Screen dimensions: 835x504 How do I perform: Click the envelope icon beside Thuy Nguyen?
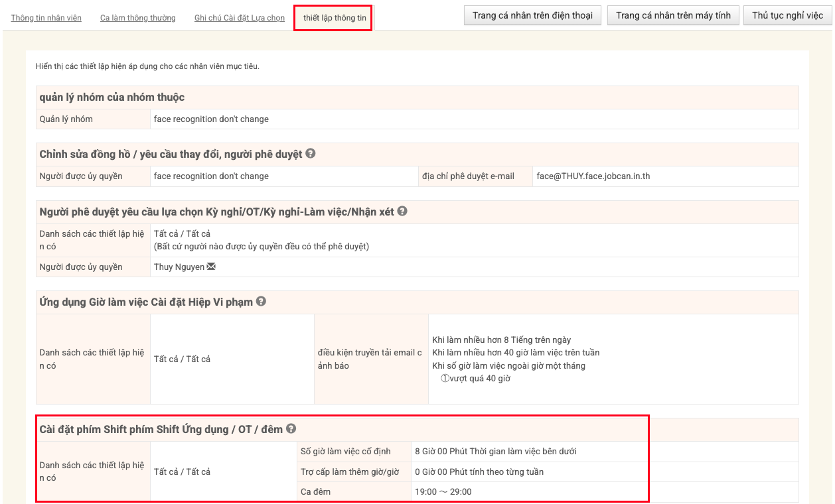(x=212, y=267)
